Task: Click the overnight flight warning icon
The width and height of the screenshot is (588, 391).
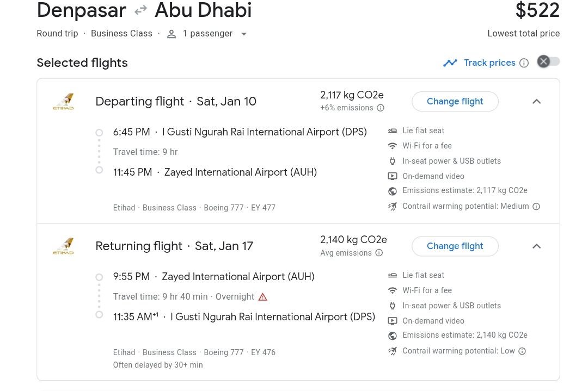Action: (263, 296)
